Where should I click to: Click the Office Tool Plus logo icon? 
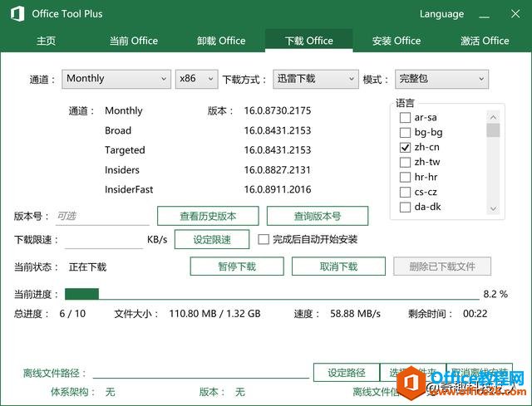pos(17,14)
